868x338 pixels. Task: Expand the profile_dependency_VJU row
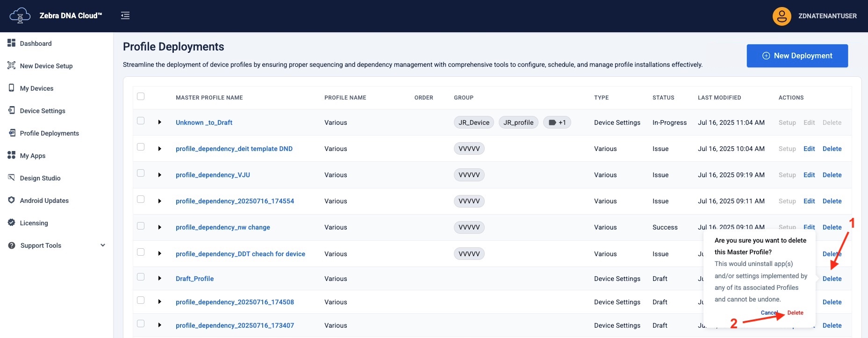coord(160,175)
